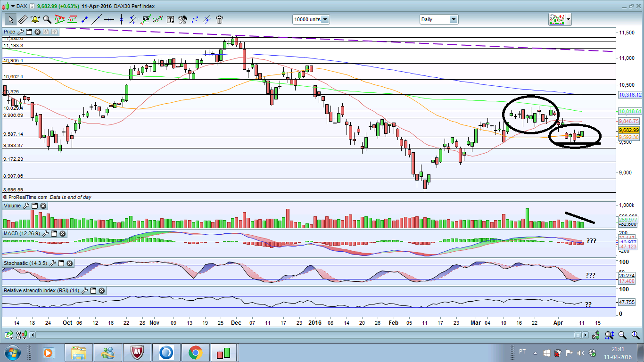Click the alarm bell alert icon
This screenshot has width=644, height=362.
pyautogui.click(x=35, y=19)
